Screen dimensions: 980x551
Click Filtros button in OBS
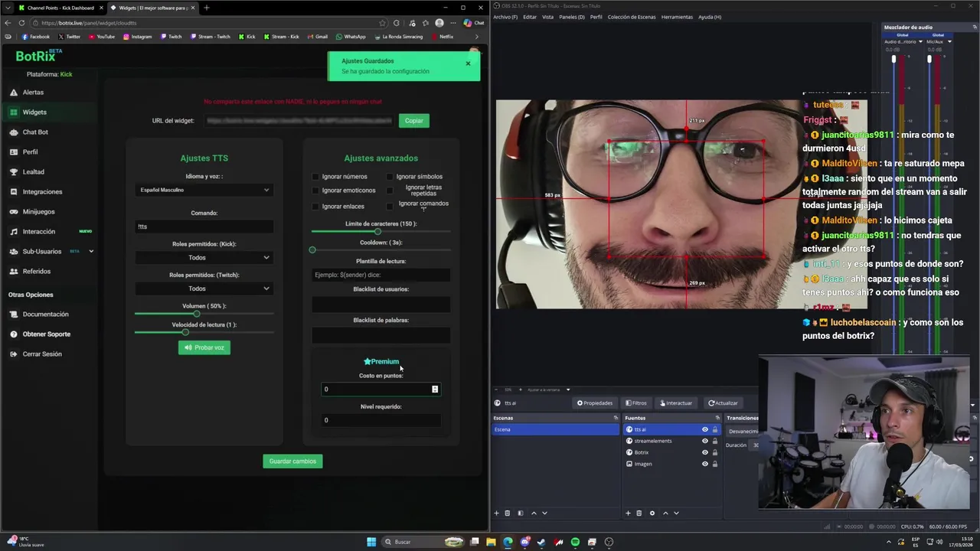tap(635, 403)
